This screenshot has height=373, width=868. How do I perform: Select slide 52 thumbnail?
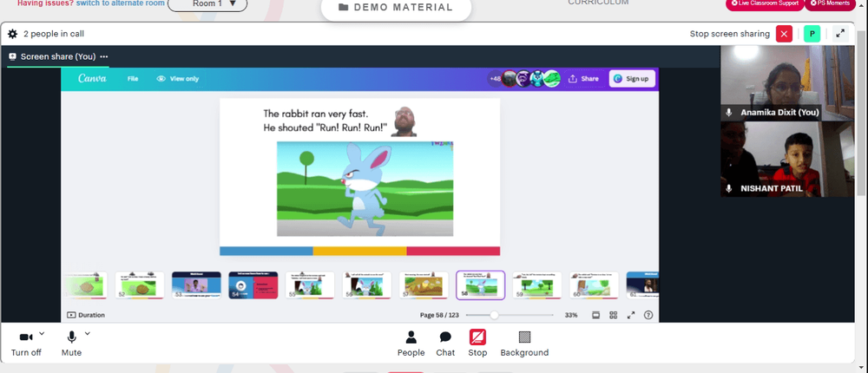click(140, 285)
